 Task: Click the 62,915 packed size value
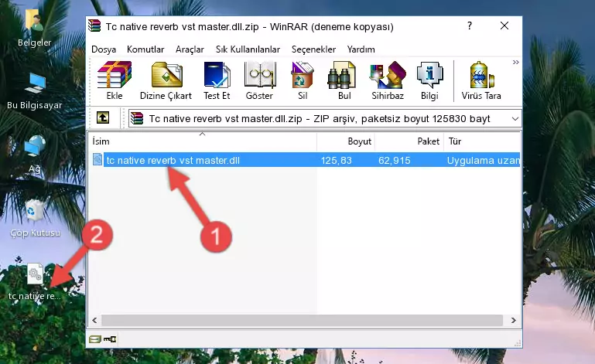click(395, 161)
